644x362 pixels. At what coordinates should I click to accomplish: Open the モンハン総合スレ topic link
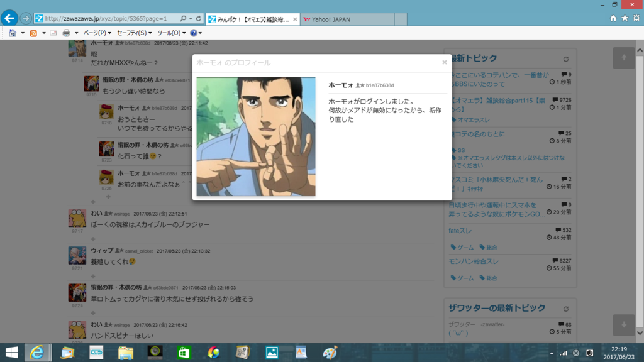(474, 261)
